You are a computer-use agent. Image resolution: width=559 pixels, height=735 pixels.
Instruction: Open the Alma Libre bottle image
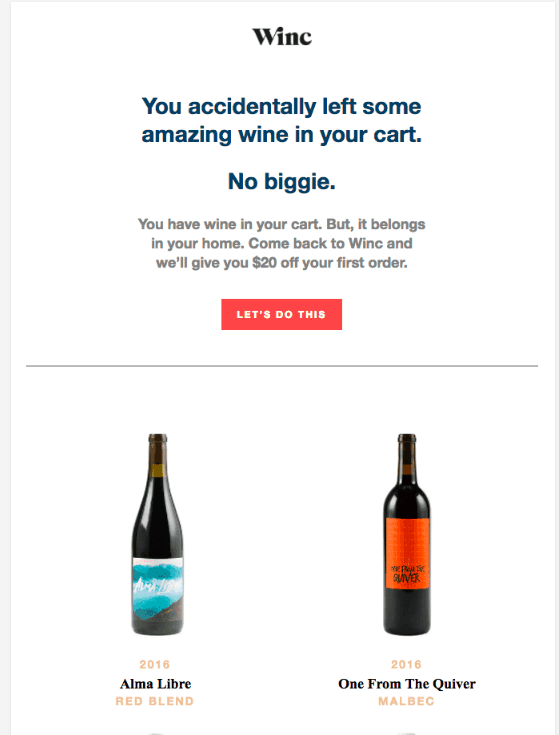pyautogui.click(x=157, y=534)
